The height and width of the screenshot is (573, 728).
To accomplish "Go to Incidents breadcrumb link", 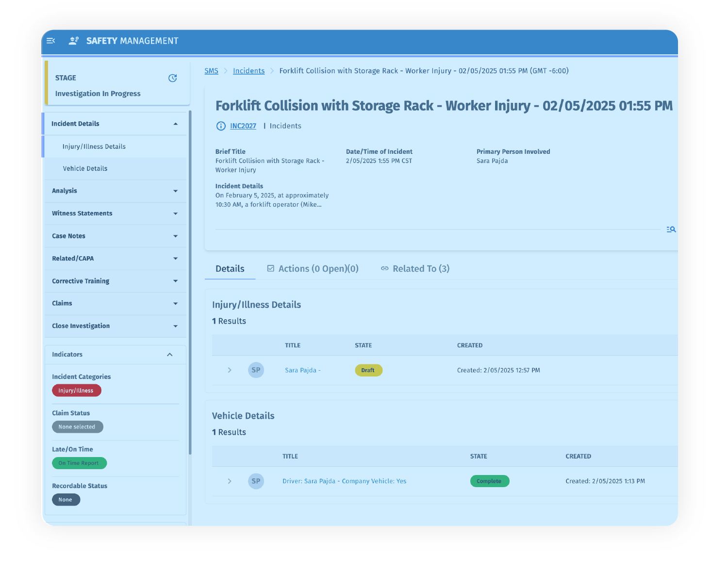I will point(248,71).
